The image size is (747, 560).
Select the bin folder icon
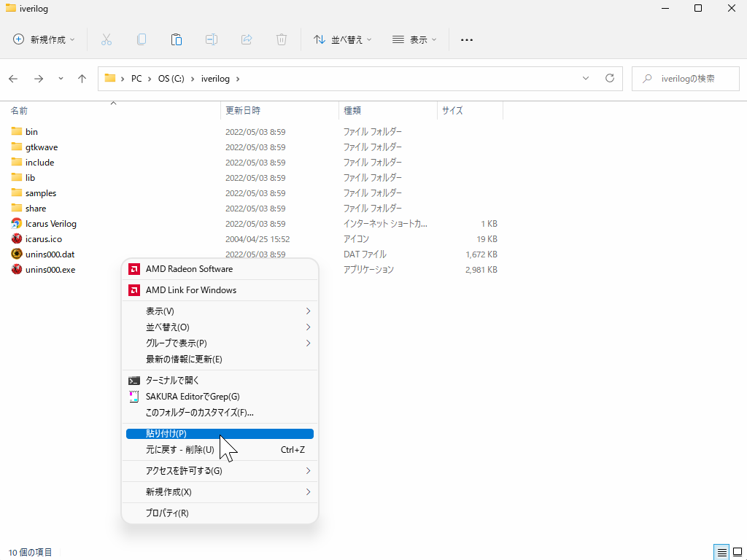(x=17, y=131)
